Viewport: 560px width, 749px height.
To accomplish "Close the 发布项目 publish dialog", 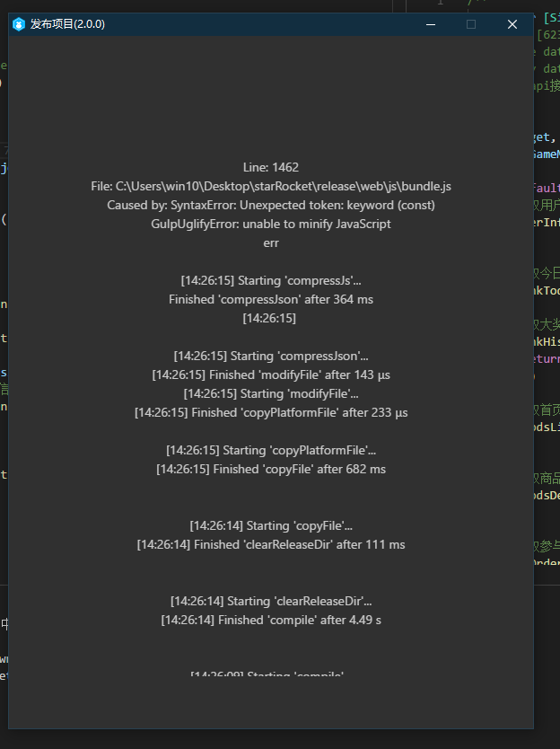I will click(512, 24).
